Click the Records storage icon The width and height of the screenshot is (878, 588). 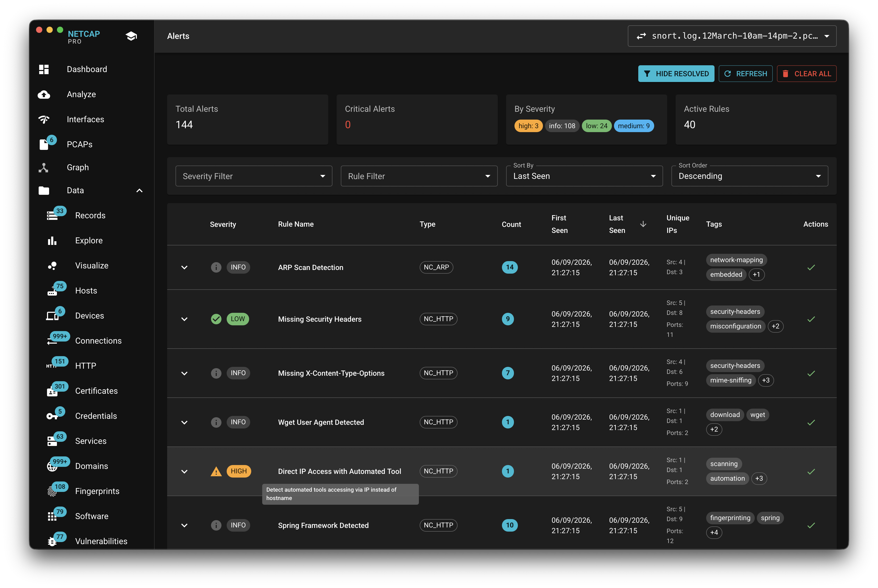(x=52, y=216)
